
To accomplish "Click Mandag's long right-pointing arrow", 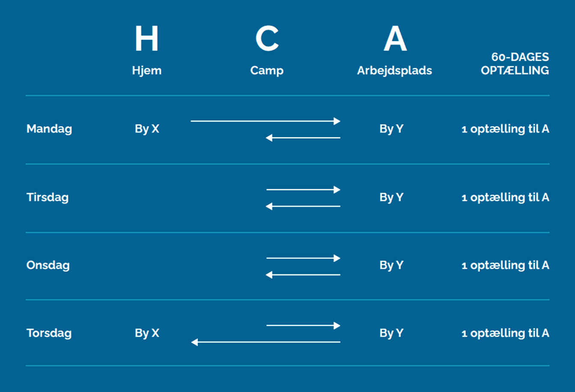I will [x=265, y=121].
